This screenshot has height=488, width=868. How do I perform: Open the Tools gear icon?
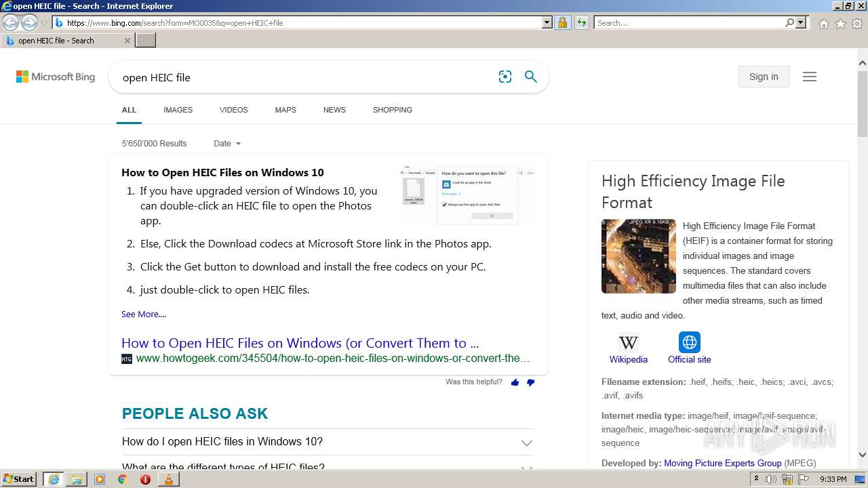pos(857,24)
